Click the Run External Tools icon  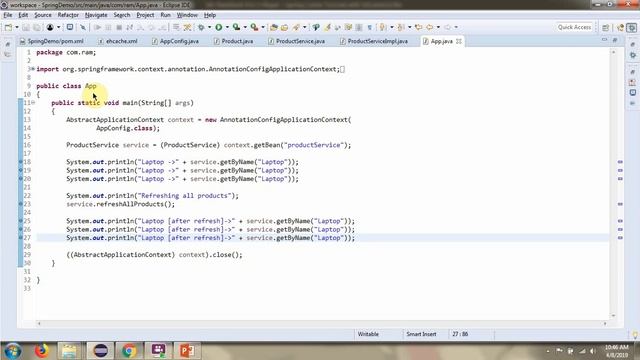254,27
